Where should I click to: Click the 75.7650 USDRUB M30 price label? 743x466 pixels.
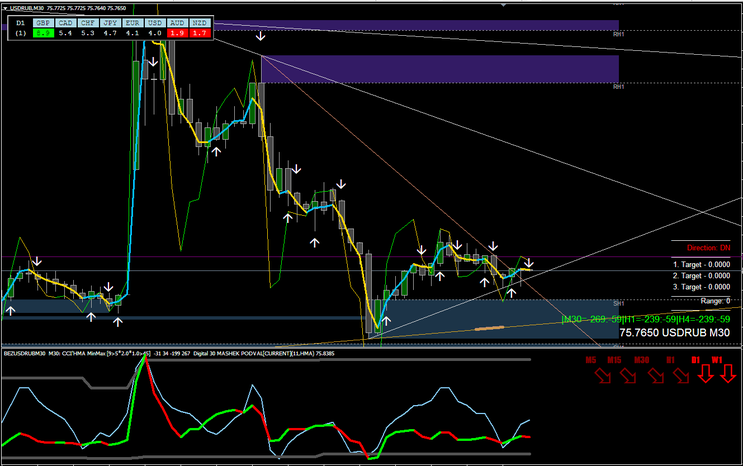(675, 333)
